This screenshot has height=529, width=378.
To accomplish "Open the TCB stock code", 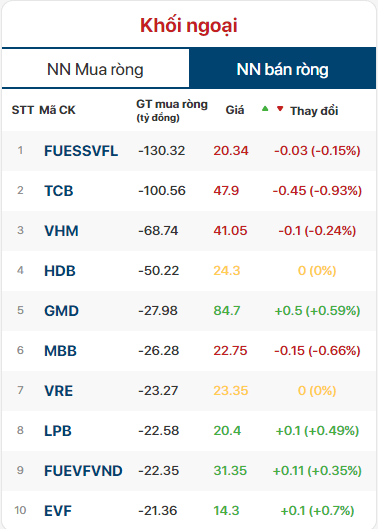I will [x=59, y=191].
